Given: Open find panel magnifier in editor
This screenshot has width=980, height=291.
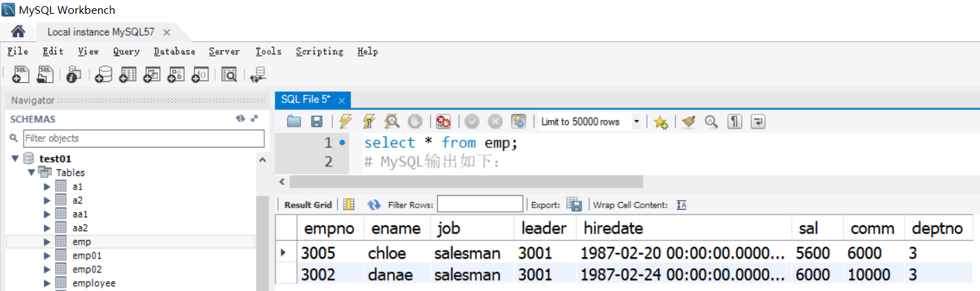Looking at the screenshot, I should click(712, 122).
